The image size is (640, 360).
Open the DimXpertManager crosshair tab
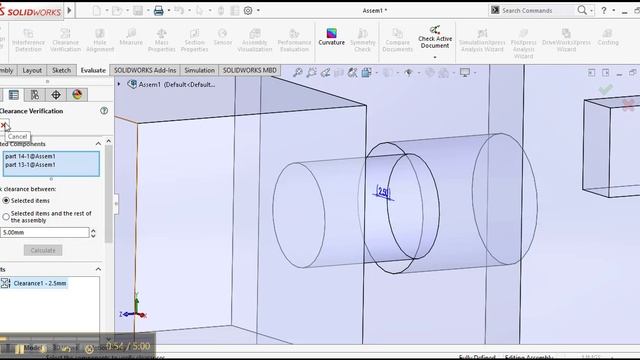click(56, 95)
